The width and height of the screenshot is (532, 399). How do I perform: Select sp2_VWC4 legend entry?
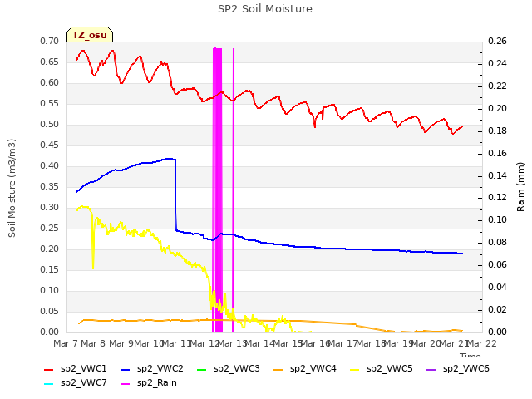pyautogui.click(x=305, y=369)
